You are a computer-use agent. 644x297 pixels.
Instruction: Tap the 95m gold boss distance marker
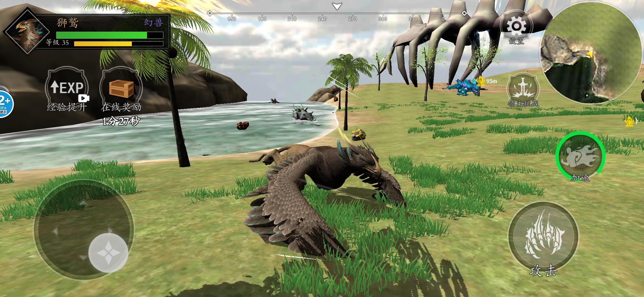[x=487, y=81]
